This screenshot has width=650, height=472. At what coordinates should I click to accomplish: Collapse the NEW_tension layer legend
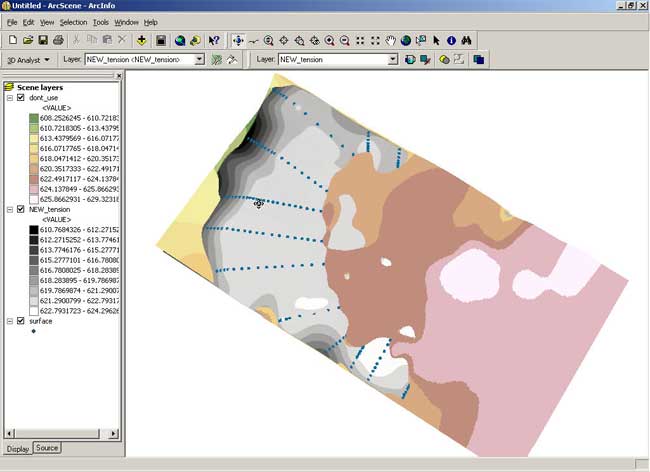click(x=10, y=210)
